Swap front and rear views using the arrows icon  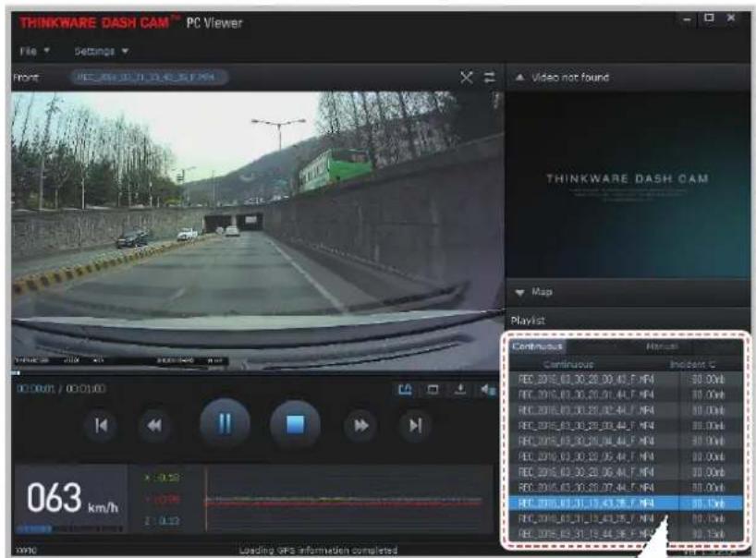[x=490, y=78]
